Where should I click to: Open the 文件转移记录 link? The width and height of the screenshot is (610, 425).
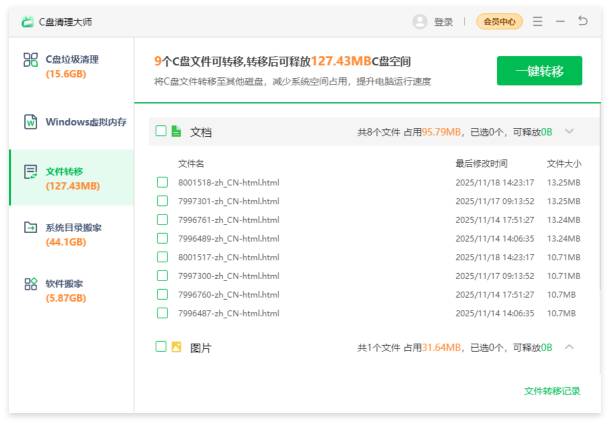coord(552,391)
